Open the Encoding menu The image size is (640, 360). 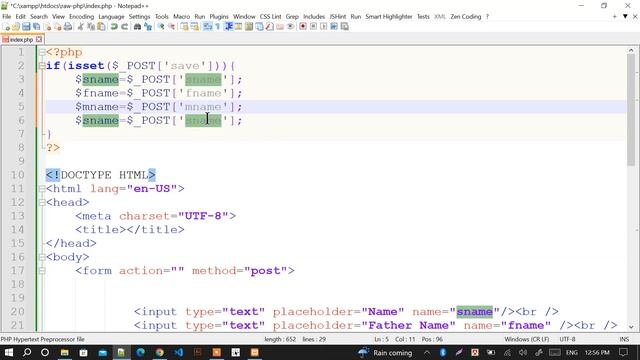[x=81, y=16]
